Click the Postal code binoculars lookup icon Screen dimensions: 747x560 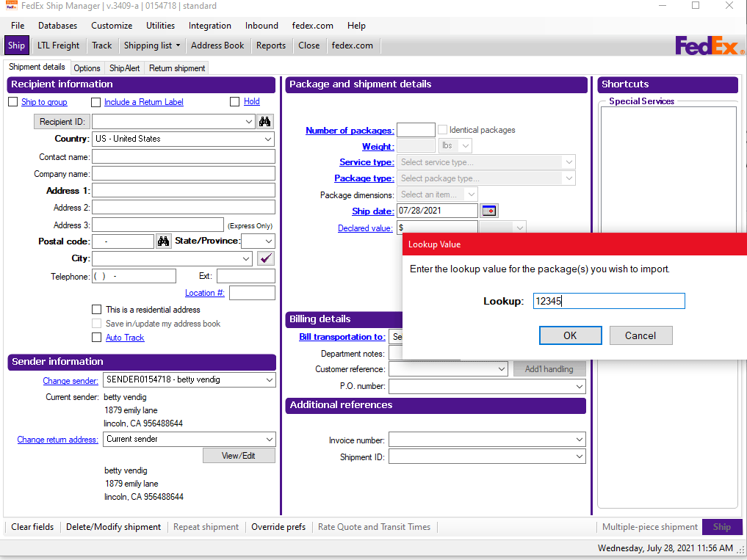(x=163, y=241)
